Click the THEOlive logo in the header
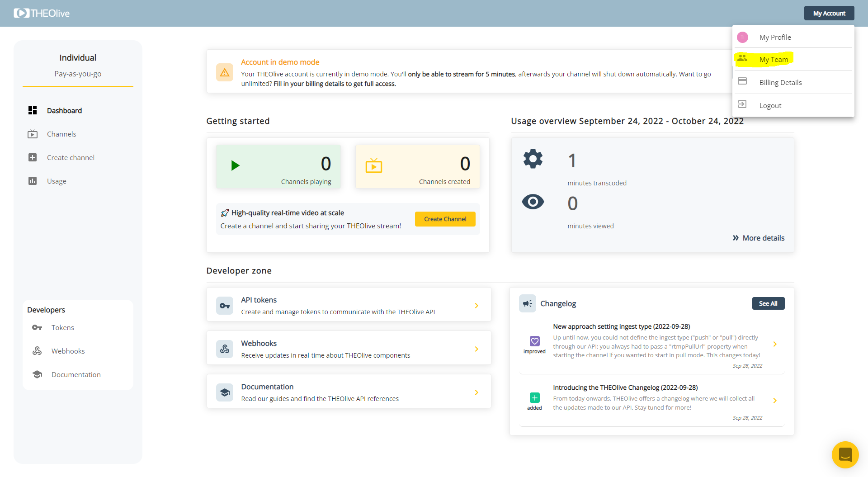 coord(42,13)
